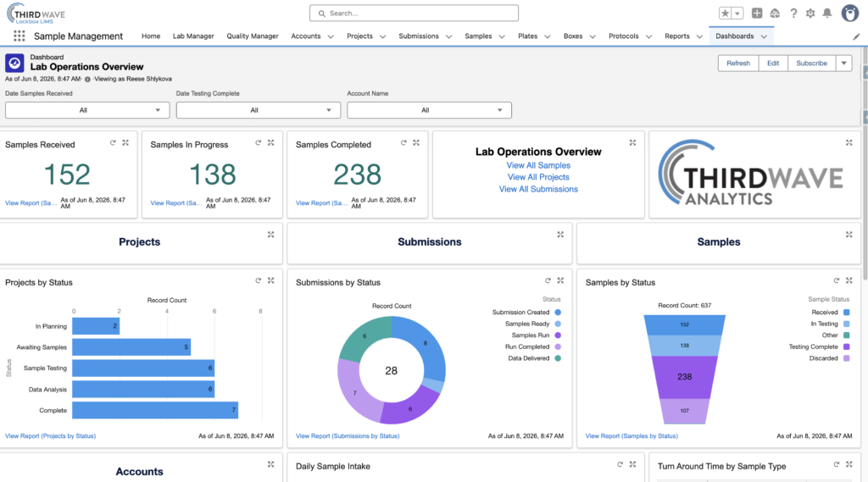Click the 238 segment of the samples funnel
Screen dimensions: 868x482
coord(685,377)
